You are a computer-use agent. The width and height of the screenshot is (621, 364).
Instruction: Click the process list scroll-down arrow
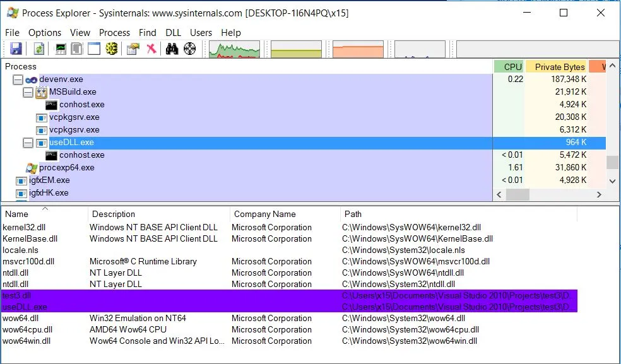[612, 181]
